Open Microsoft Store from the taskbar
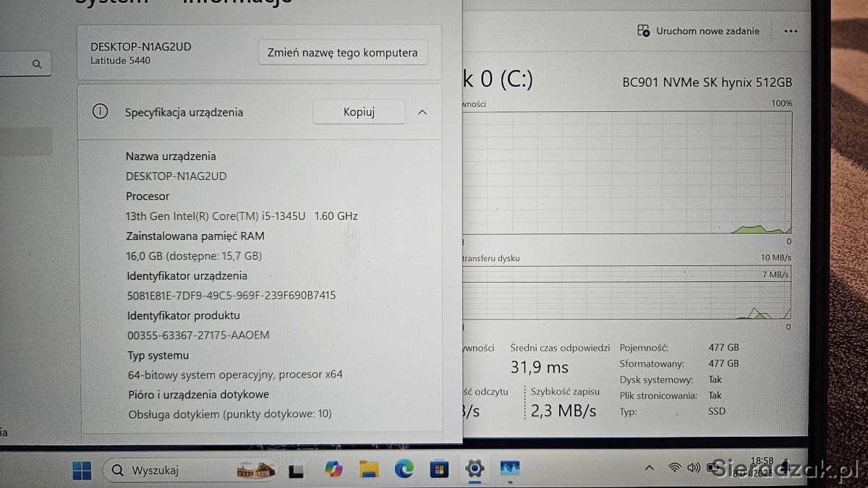 [439, 470]
